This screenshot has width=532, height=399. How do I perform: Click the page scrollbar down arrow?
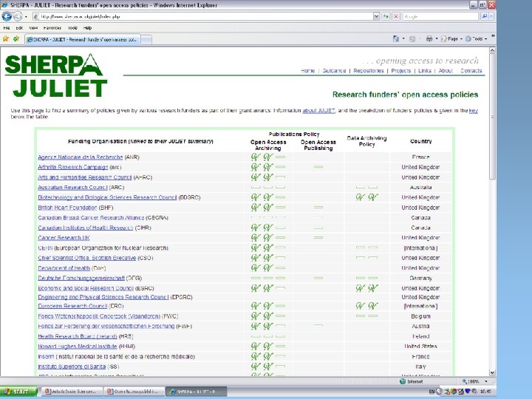click(x=492, y=372)
